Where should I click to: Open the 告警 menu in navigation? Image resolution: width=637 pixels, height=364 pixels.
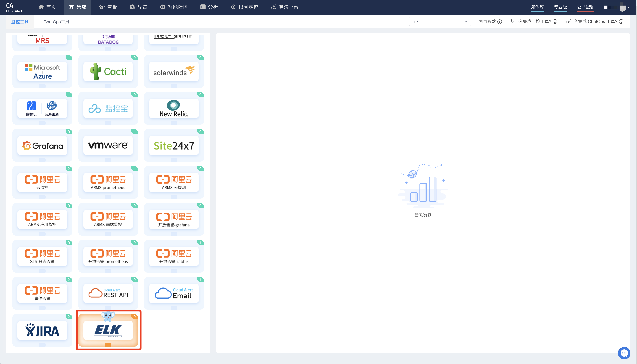[108, 7]
